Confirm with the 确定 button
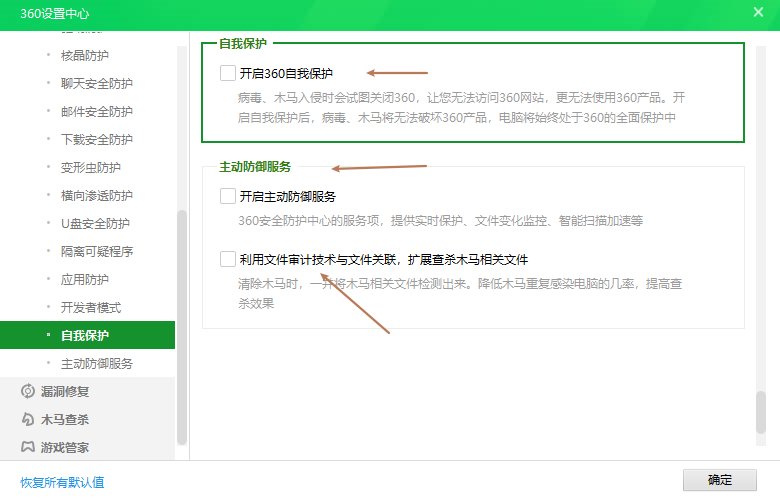 pyautogui.click(x=720, y=480)
